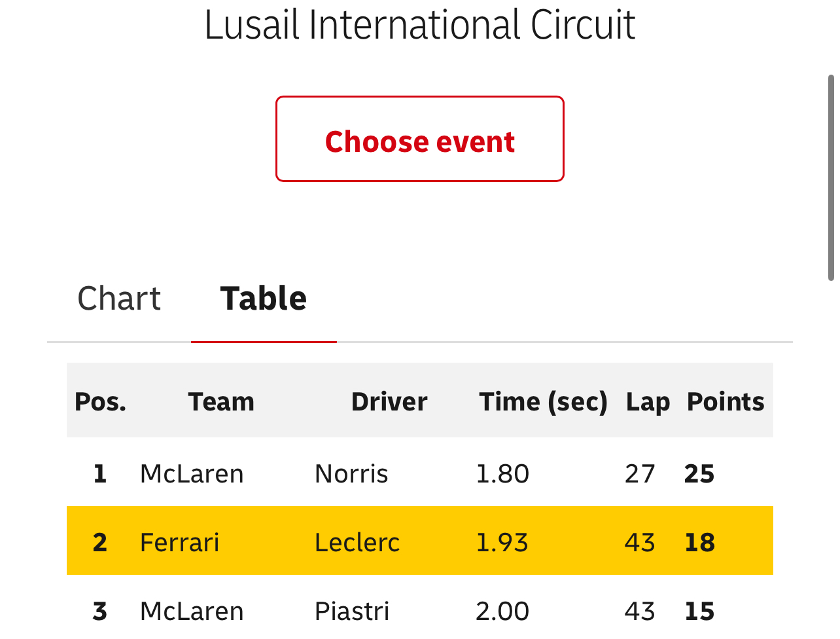Select the highlighted Leclerc row
The height and width of the screenshot is (639, 840).
click(420, 541)
